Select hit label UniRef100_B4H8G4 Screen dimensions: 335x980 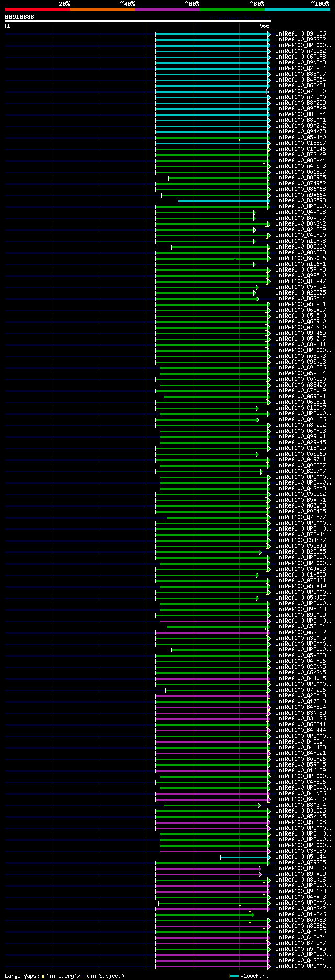click(x=300, y=707)
